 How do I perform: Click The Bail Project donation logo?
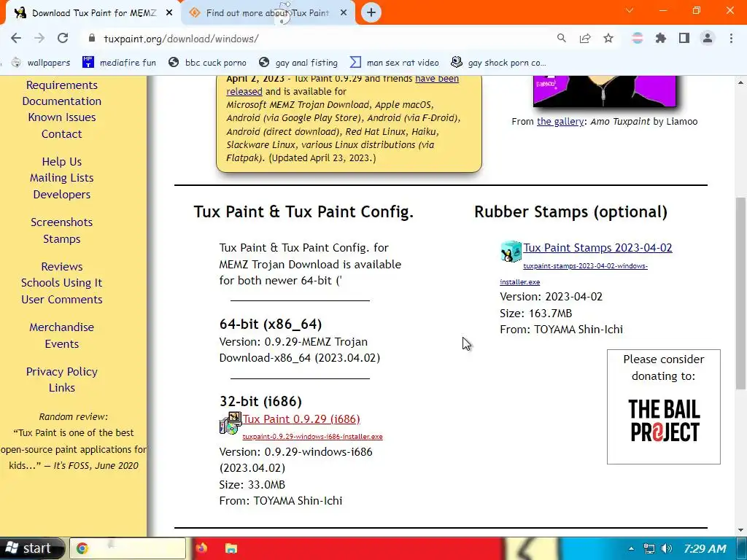(664, 421)
